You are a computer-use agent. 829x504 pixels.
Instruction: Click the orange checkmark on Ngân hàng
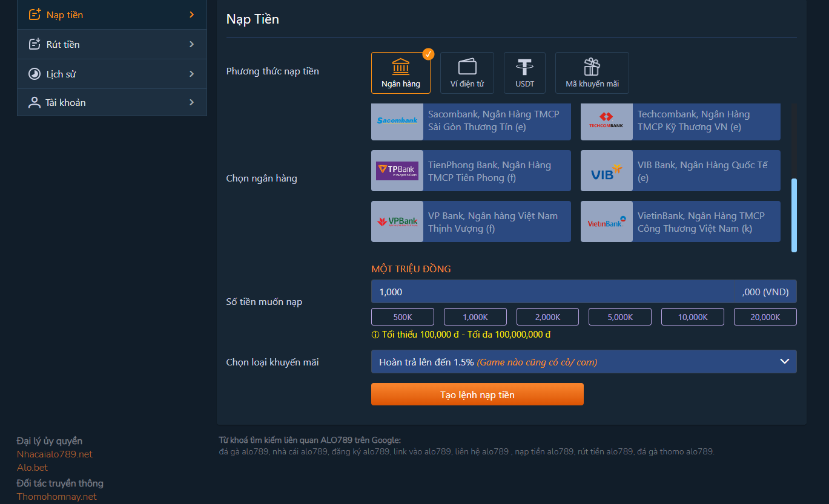click(x=428, y=54)
